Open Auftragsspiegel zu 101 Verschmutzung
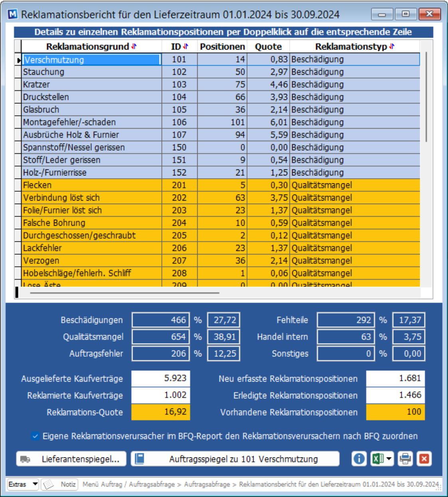Viewport: 448px width, 497px height. [235, 459]
